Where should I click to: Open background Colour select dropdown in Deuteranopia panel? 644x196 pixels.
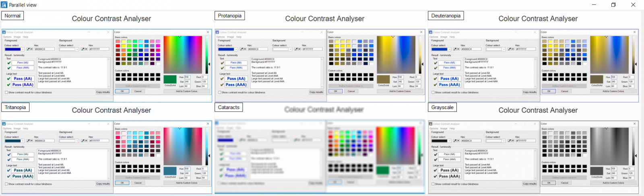click(x=504, y=49)
